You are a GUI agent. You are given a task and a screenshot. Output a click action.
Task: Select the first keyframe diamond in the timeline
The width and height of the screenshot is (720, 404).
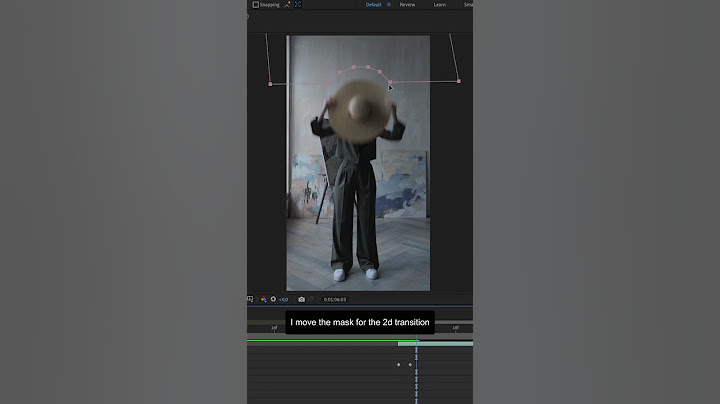coord(399,365)
